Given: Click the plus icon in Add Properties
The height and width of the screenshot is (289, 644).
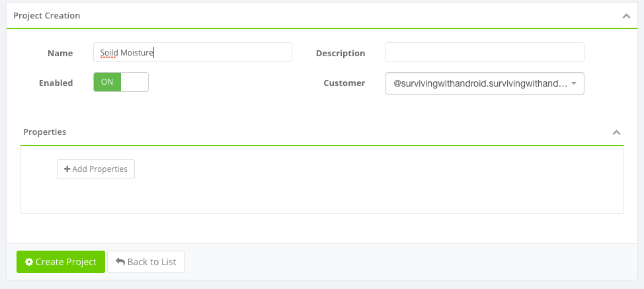Looking at the screenshot, I should coord(67,169).
